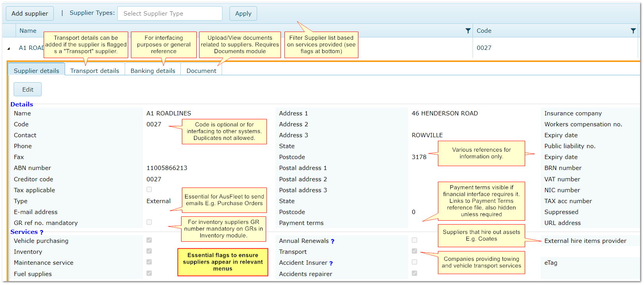Viewport: 644px width, 285px height.
Task: Toggle the Accident Insurer checkbox
Action: coord(415,262)
